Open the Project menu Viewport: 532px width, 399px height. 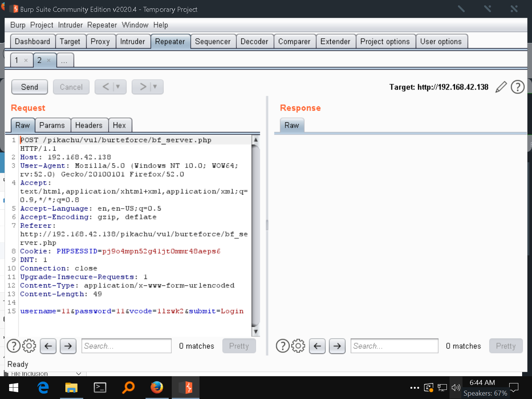pyautogui.click(x=42, y=25)
